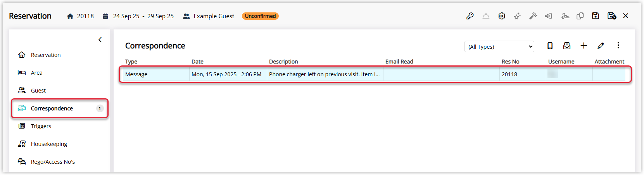Screen dimensions: 644x175
Task: Open the Reservation tab in sidebar
Action: 46,55
